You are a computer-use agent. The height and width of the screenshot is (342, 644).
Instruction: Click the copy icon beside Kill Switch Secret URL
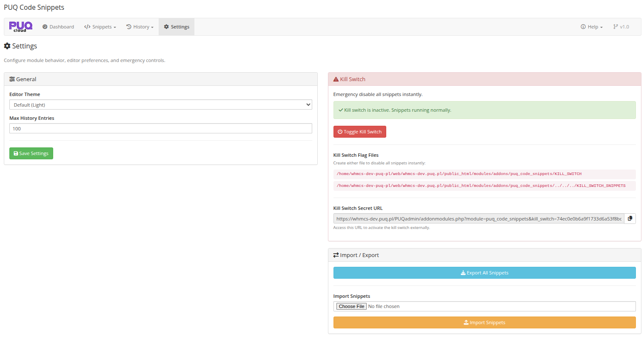[630, 218]
